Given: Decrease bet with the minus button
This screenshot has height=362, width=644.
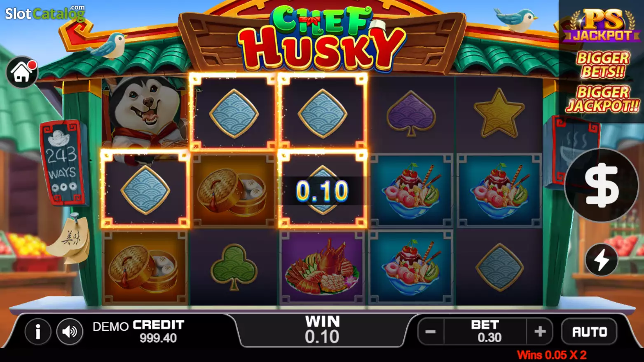Looking at the screenshot, I should pos(431,331).
